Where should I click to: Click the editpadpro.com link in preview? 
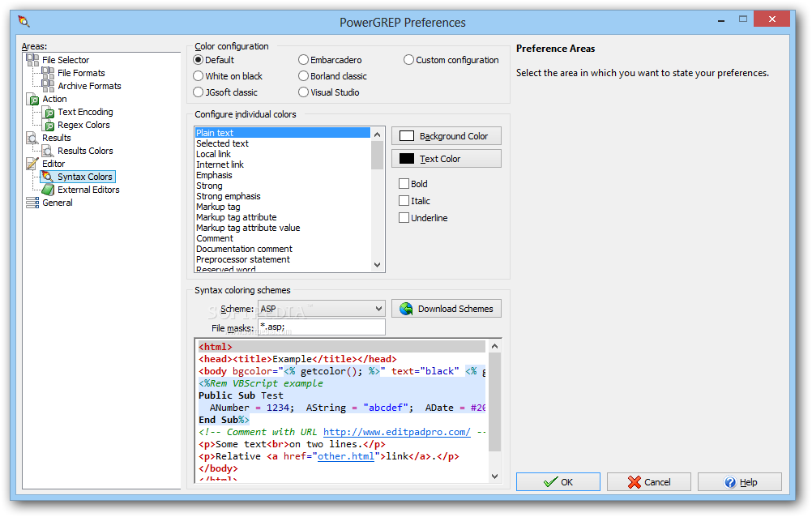397,432
